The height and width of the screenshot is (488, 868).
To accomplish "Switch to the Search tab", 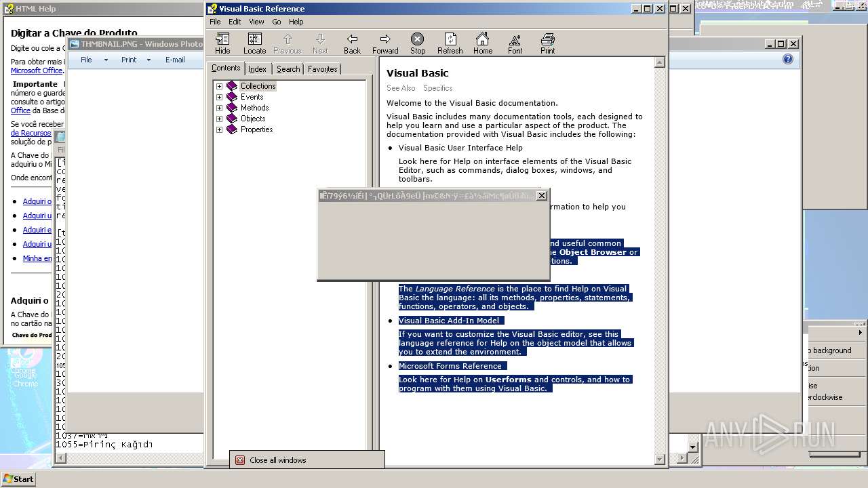I will point(288,69).
